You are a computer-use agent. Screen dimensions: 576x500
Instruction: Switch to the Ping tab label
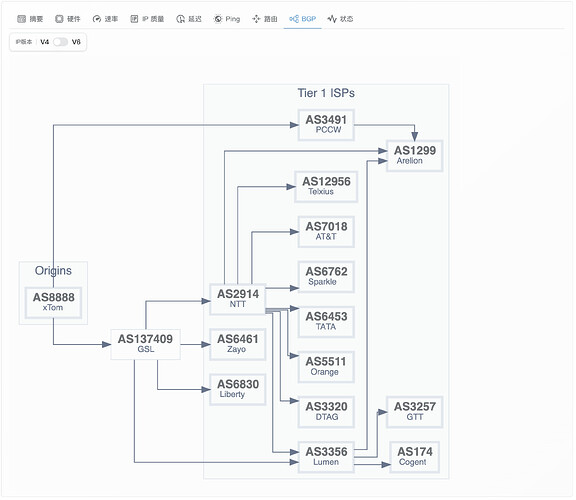coord(233,19)
